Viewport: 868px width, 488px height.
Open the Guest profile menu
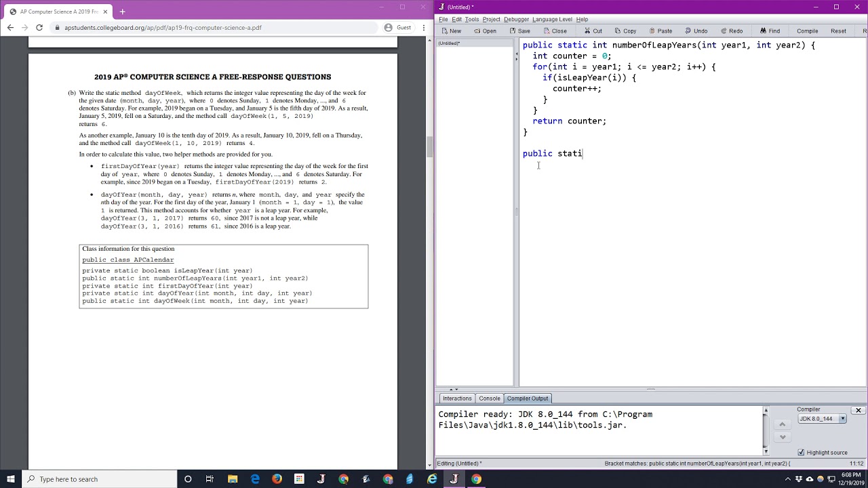pyautogui.click(x=398, y=28)
